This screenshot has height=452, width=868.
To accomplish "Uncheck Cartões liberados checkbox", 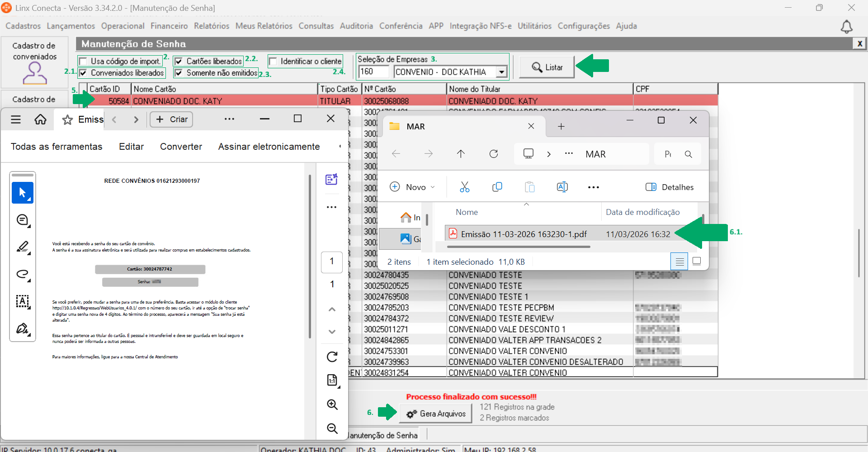I will pyautogui.click(x=179, y=62).
